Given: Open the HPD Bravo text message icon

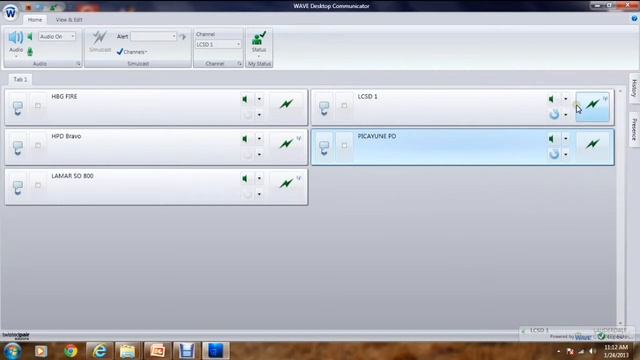Looking at the screenshot, I should [18, 148].
